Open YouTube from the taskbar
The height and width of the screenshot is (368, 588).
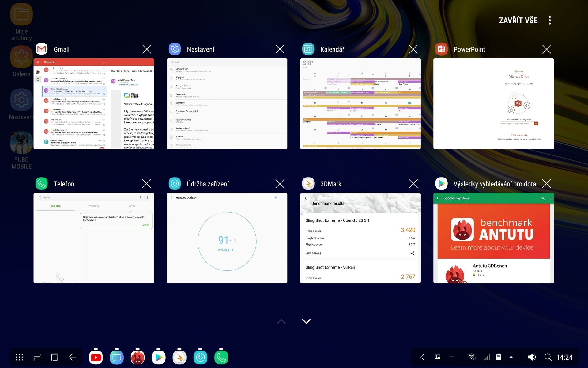coord(96,357)
